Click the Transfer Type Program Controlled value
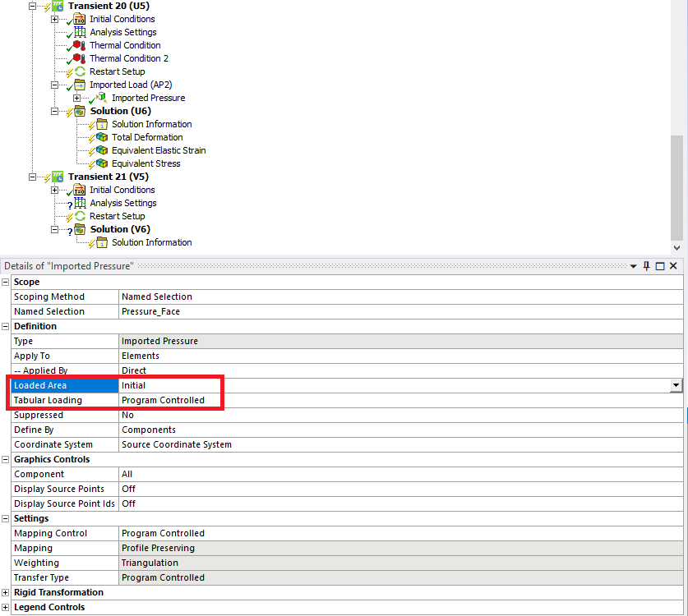Screen dimensions: 688x616 coord(400,578)
